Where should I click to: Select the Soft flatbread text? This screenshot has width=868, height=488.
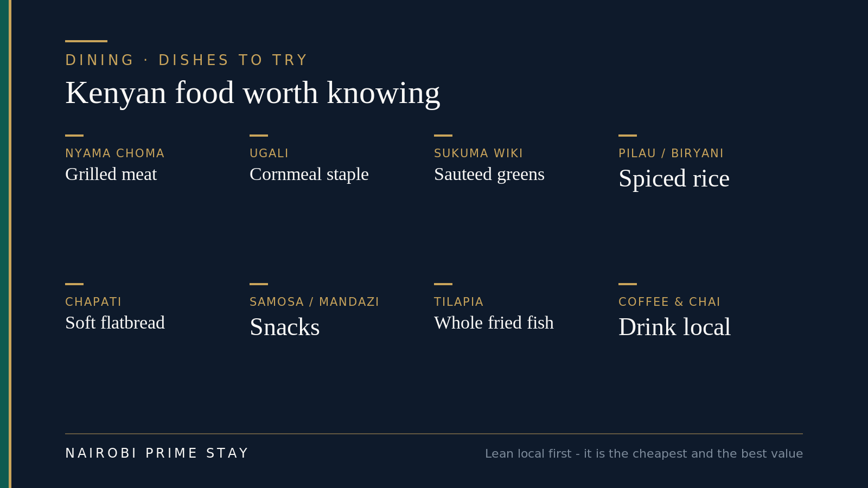click(115, 323)
